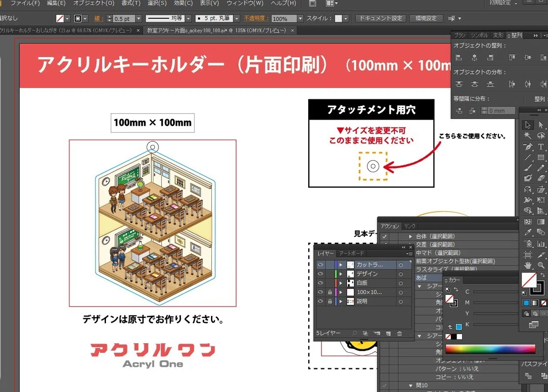Click the cyan C slider in カラー panel
This screenshot has width=548, height=392.
click(495, 292)
